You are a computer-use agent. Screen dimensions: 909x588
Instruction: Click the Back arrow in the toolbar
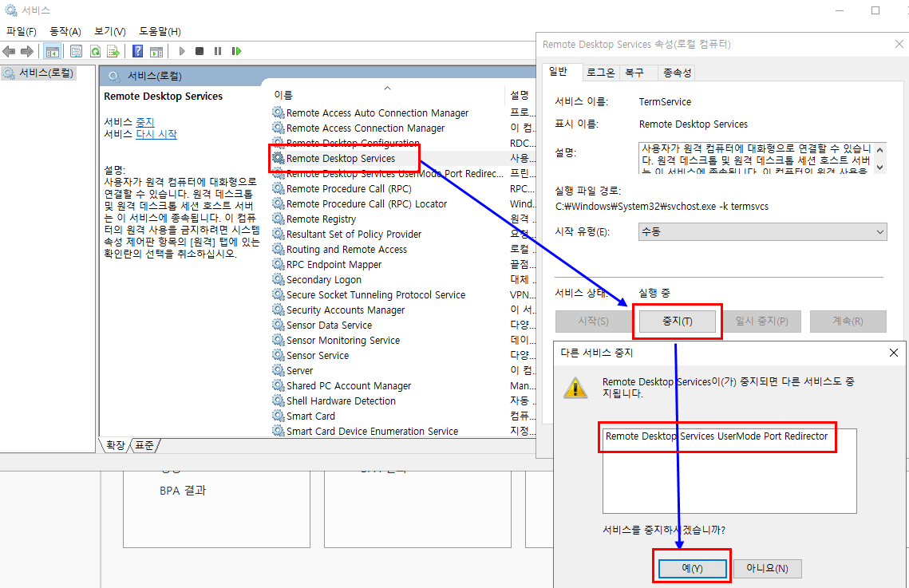(x=9, y=52)
